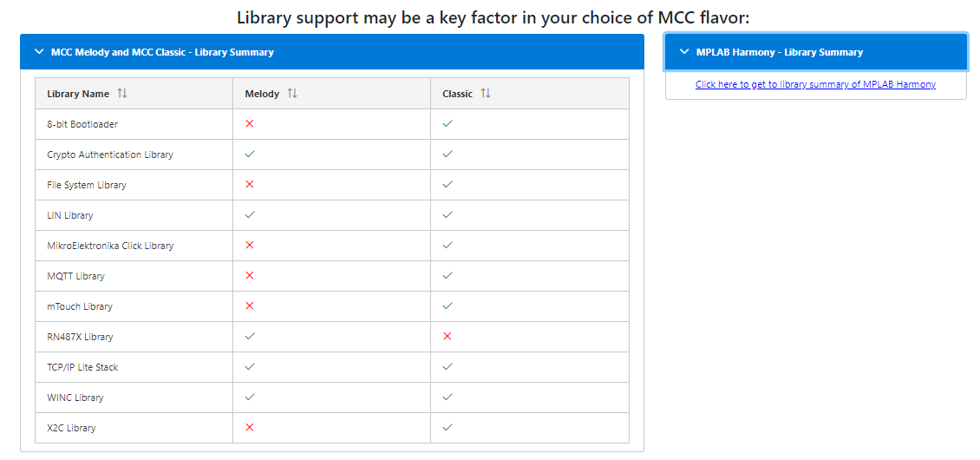Collapse MPLAB Harmony Library Summary chevron
The image size is (980, 460).
pyautogui.click(x=684, y=52)
